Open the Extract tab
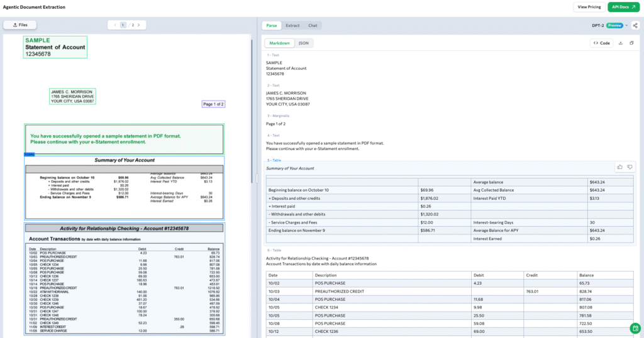This screenshot has height=338, width=644. point(292,26)
